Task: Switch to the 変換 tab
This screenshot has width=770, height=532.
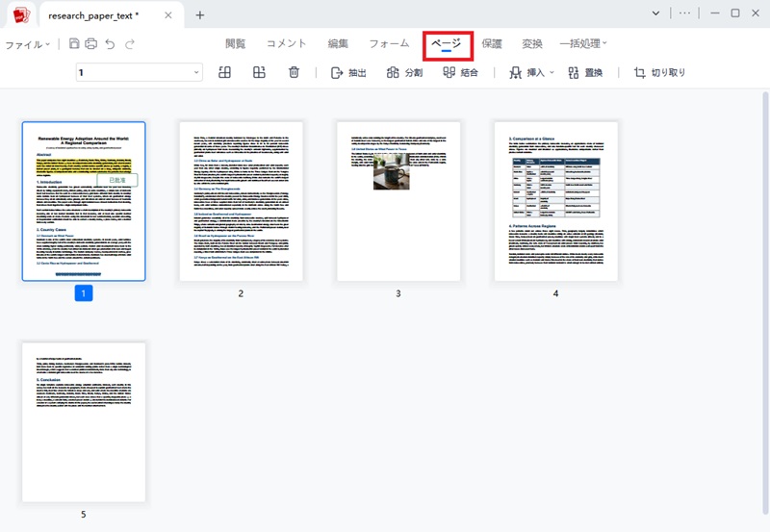Action: (x=532, y=43)
